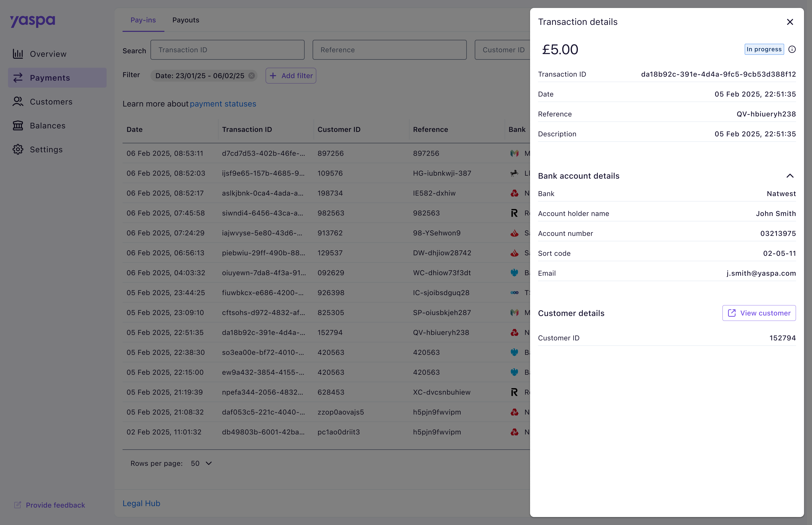812x525 pixels.
Task: Open the Rows per page dropdown
Action: (202, 463)
